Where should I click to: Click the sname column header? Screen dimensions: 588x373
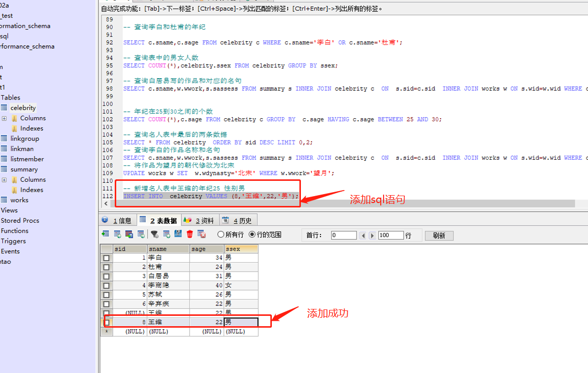[168, 249]
